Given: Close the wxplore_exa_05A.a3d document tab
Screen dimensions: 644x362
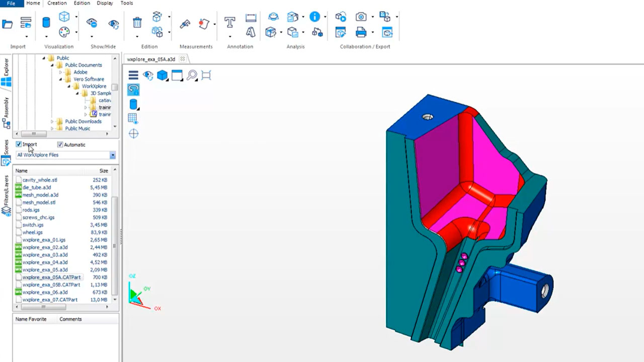Looking at the screenshot, I should [x=183, y=59].
